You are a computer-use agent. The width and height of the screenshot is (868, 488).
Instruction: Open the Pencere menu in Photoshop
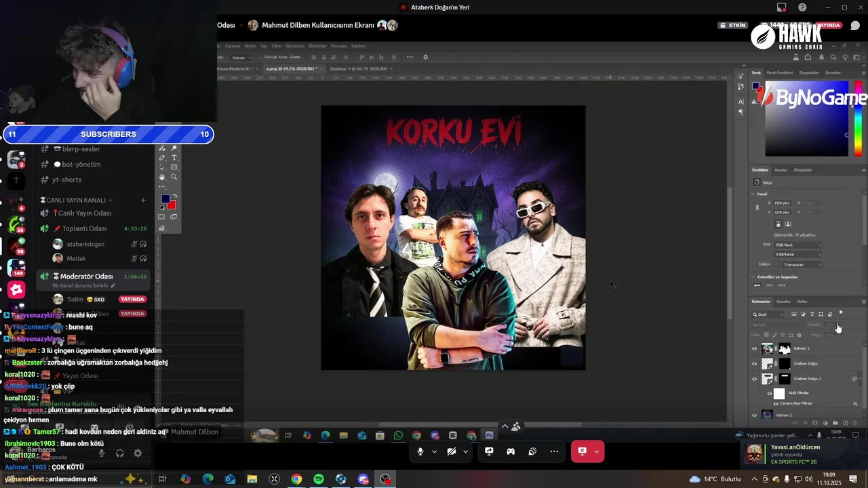click(x=338, y=46)
